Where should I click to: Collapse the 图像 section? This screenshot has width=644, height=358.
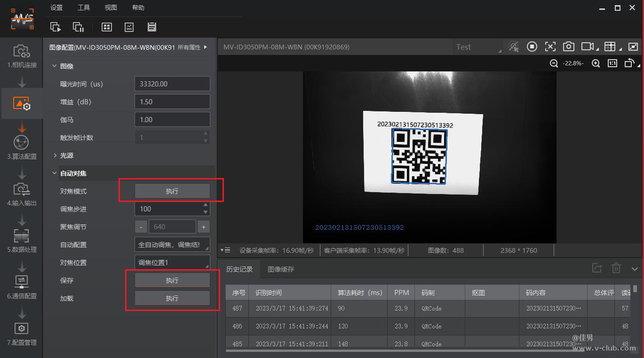tap(55, 66)
